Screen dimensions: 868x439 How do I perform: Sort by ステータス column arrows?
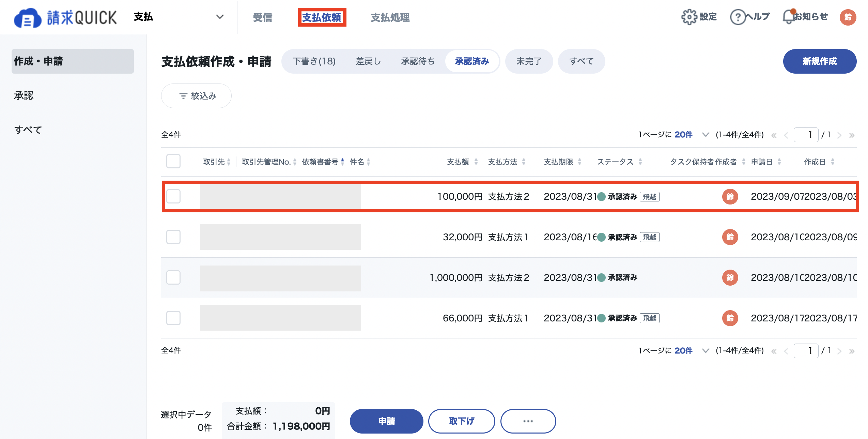coord(640,162)
